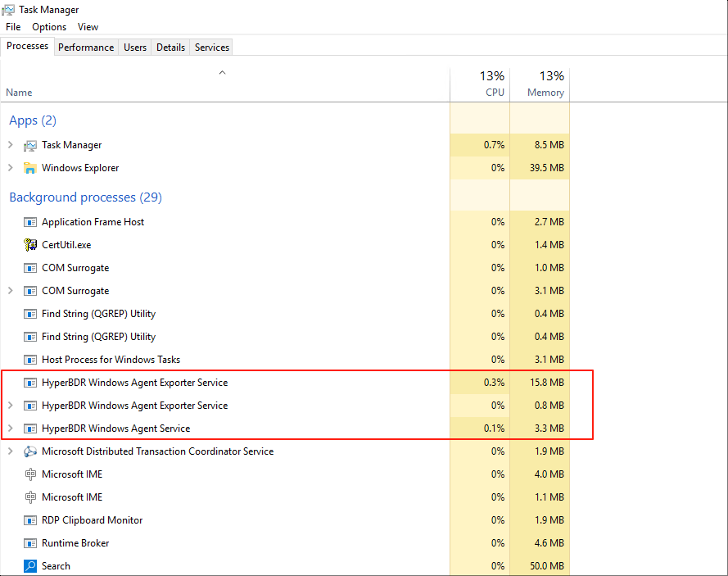Click the 50.0 MB memory value for Search
Image resolution: width=728 pixels, height=576 pixels.
pyautogui.click(x=547, y=566)
